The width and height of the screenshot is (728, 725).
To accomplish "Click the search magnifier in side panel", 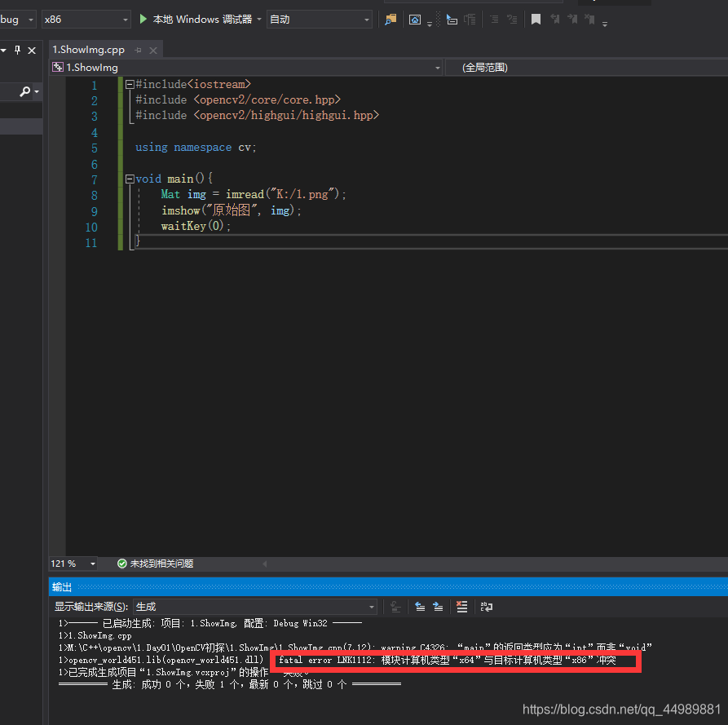I will point(25,91).
